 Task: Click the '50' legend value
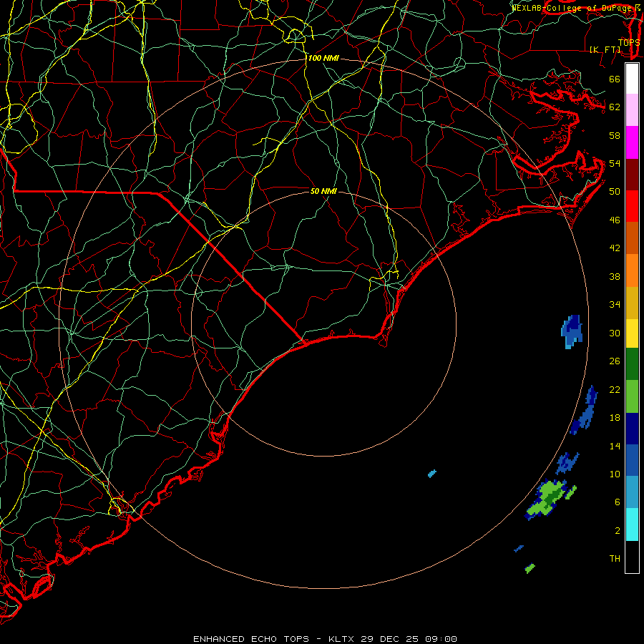click(x=615, y=192)
